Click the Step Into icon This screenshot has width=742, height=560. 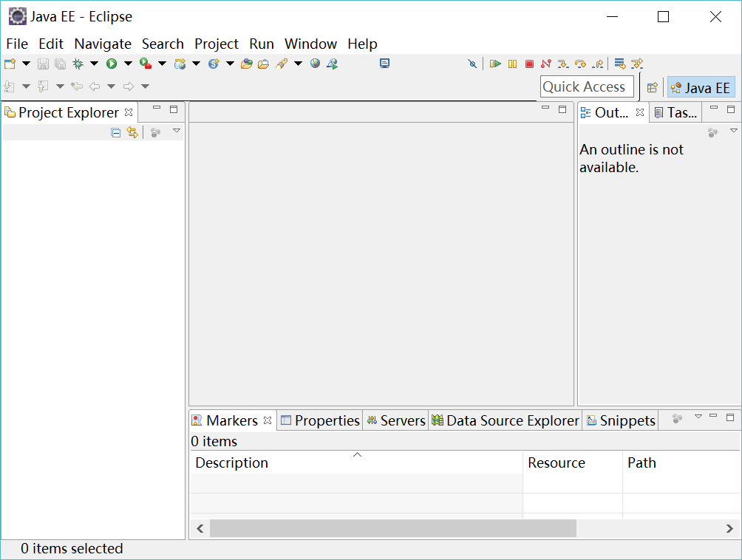563,64
